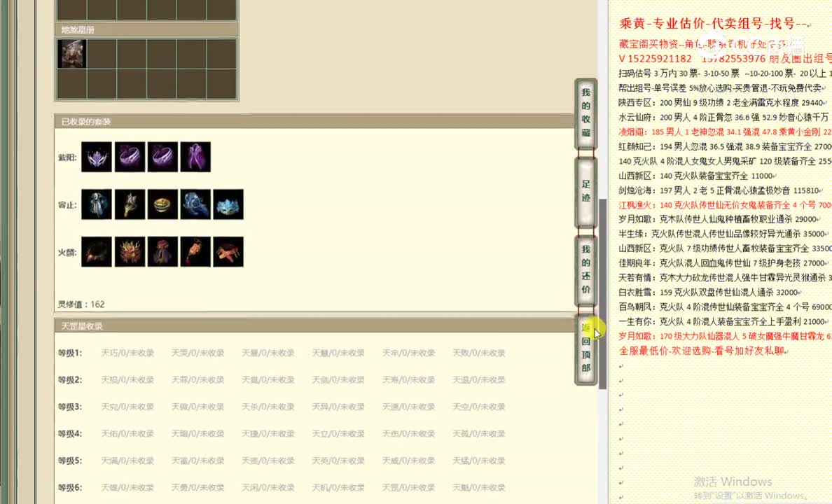Click the 已收录的套装 section header
Viewport: 832px width, 504px height.
(314, 122)
